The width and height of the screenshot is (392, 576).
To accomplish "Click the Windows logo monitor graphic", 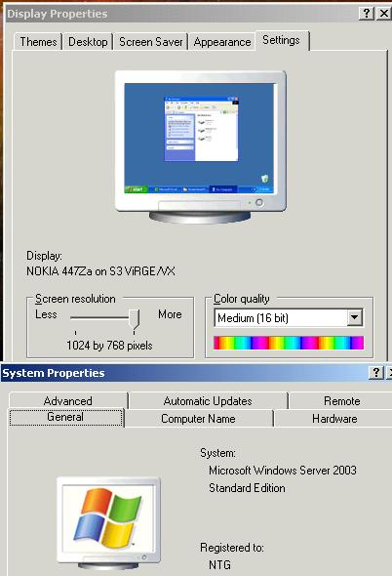I will [x=108, y=522].
